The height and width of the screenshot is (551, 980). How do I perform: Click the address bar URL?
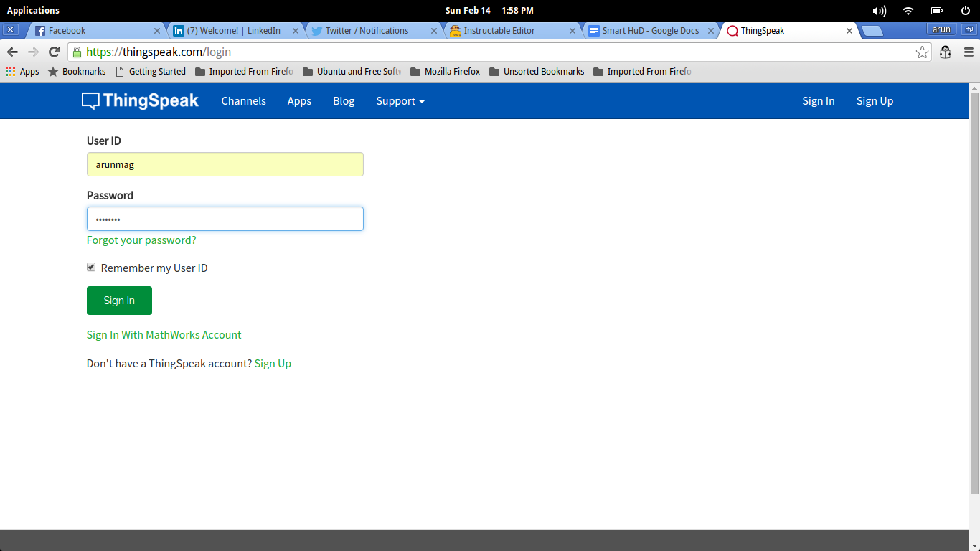[159, 52]
